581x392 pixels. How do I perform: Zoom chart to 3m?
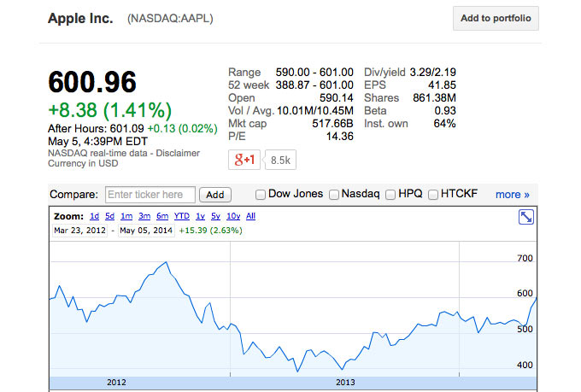tap(144, 216)
